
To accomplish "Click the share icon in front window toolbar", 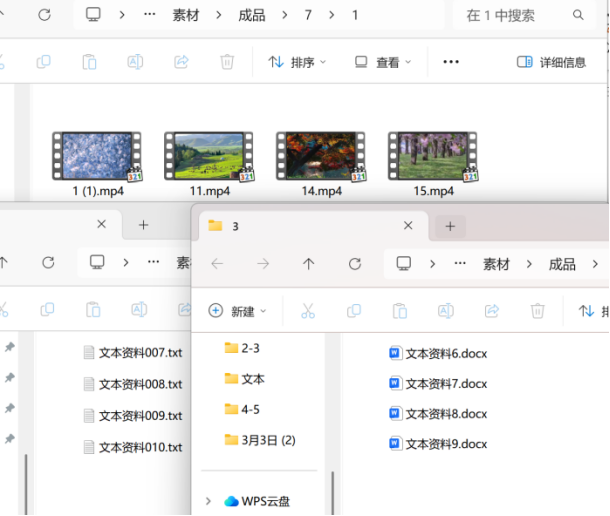I will (492, 311).
